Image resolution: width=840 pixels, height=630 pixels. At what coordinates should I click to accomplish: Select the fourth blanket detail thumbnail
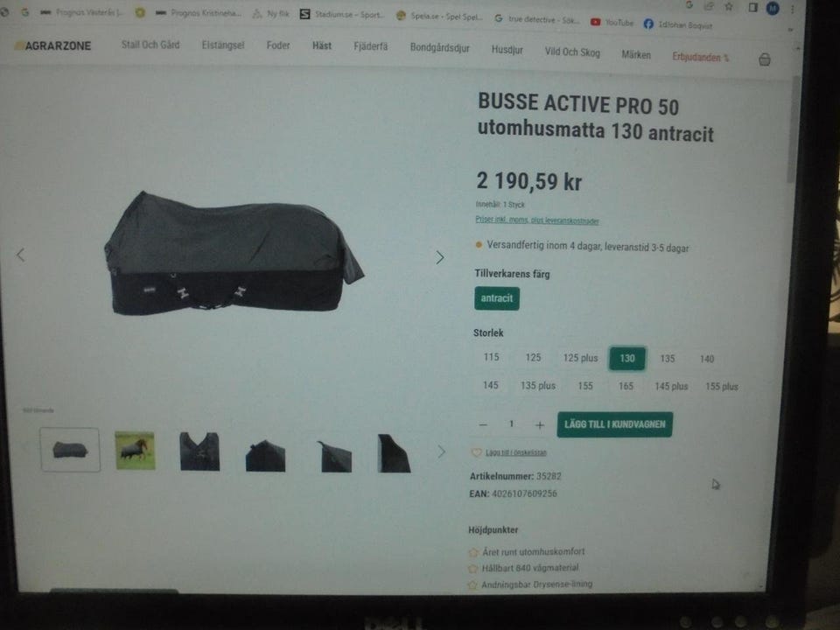[x=265, y=455]
